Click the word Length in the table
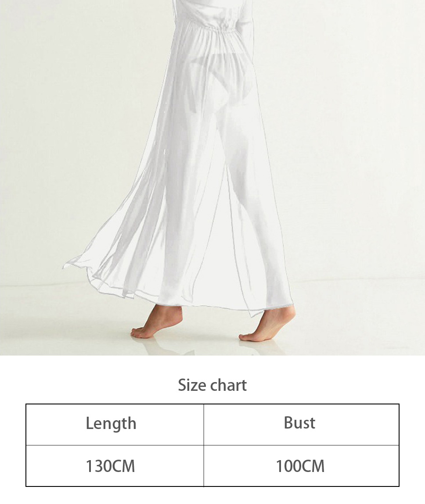This screenshot has width=425, height=504. coord(111,424)
